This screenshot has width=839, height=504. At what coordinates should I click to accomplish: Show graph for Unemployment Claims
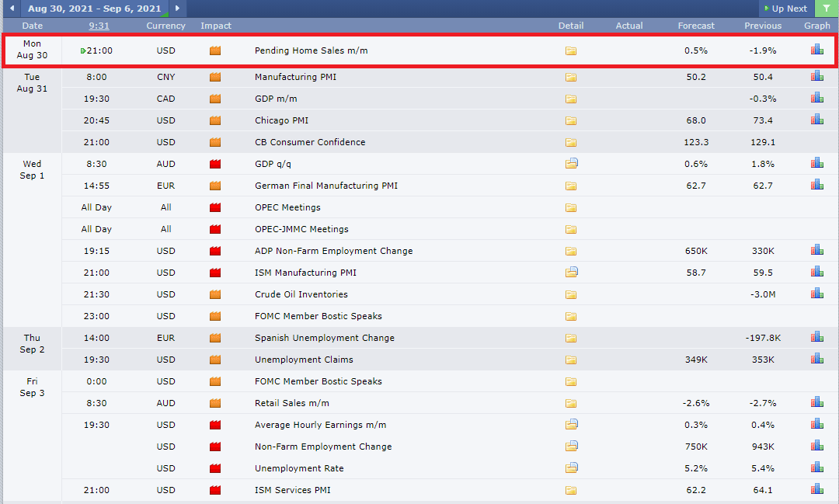point(817,359)
